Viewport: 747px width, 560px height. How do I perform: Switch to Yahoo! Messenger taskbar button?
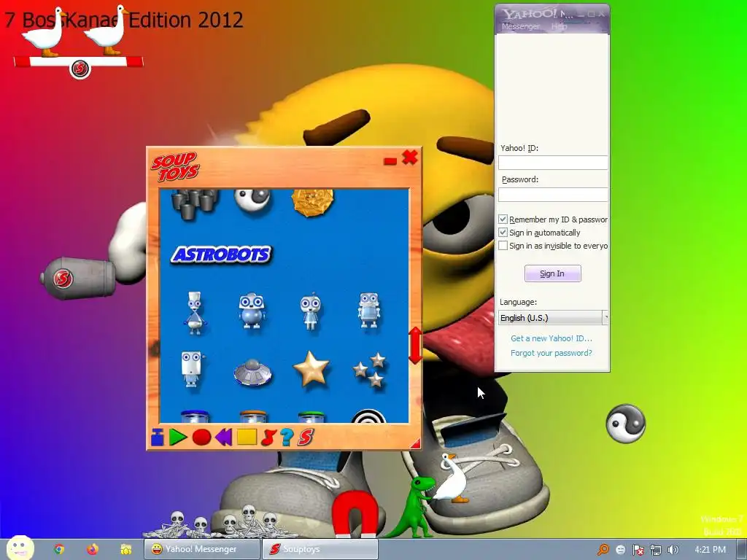tap(202, 549)
